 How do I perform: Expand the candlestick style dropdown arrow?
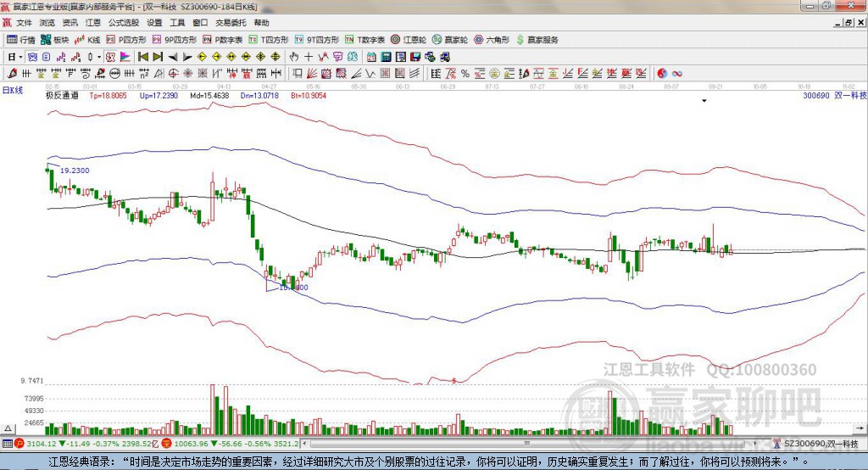99,57
